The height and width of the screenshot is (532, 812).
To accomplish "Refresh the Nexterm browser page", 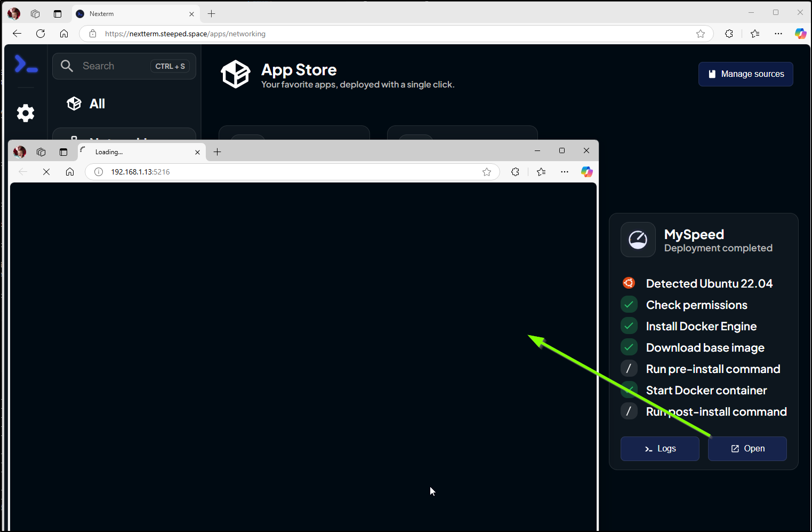I will tap(41, 34).
